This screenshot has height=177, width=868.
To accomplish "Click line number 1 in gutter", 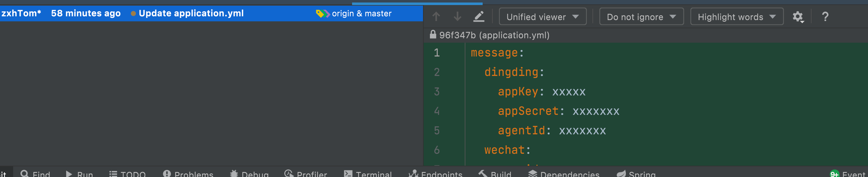I will click(x=437, y=53).
